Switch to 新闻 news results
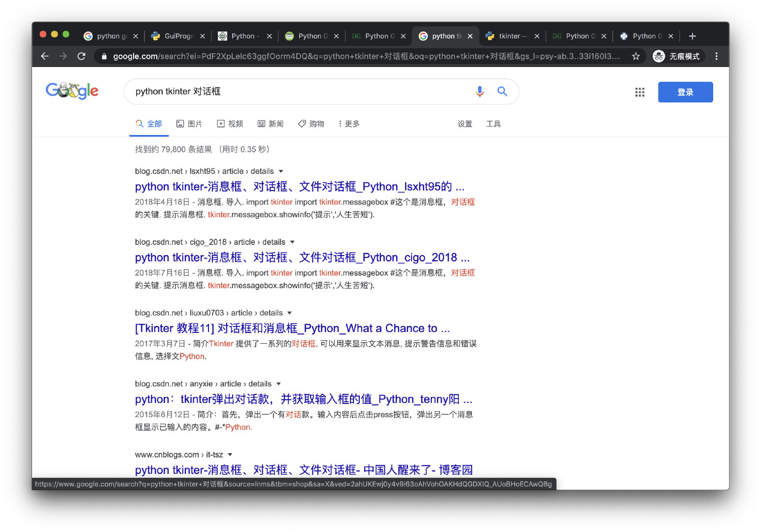 pyautogui.click(x=271, y=124)
